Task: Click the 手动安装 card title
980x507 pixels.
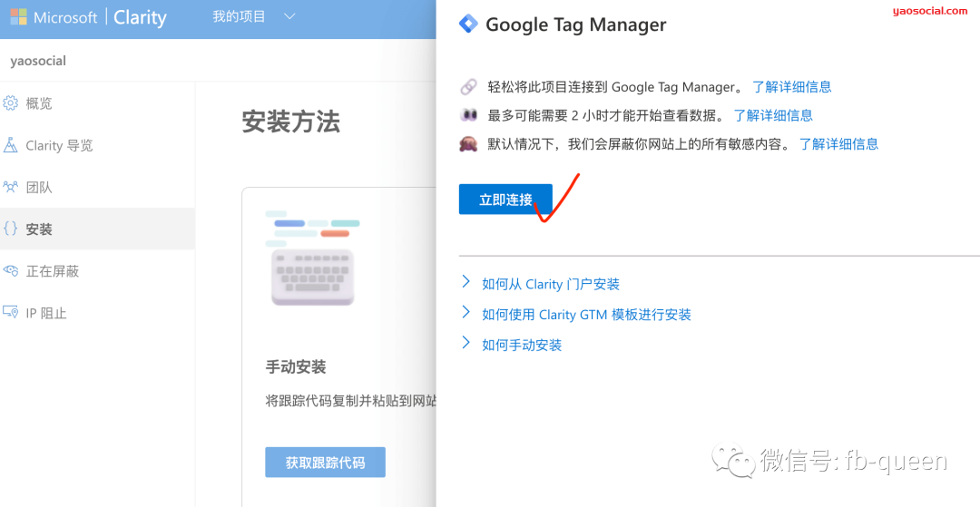Action: (296, 367)
